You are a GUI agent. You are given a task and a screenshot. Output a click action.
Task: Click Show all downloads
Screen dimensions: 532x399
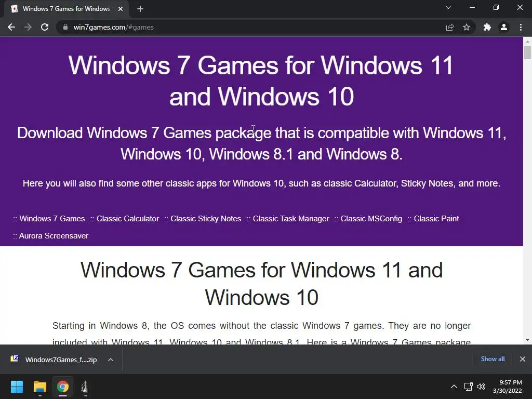tap(493, 359)
